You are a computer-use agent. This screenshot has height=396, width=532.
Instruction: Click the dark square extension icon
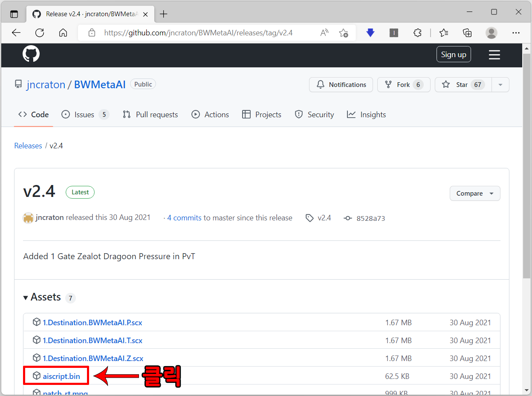pyautogui.click(x=394, y=33)
